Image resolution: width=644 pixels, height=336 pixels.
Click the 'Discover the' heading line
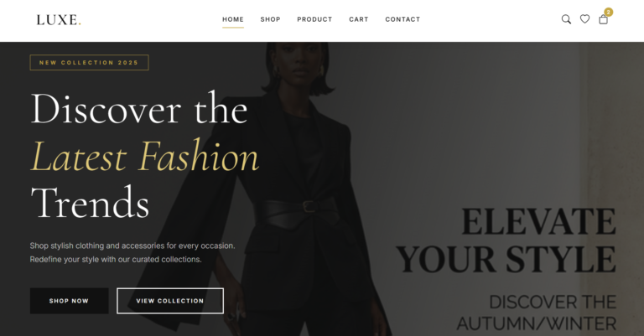click(139, 108)
